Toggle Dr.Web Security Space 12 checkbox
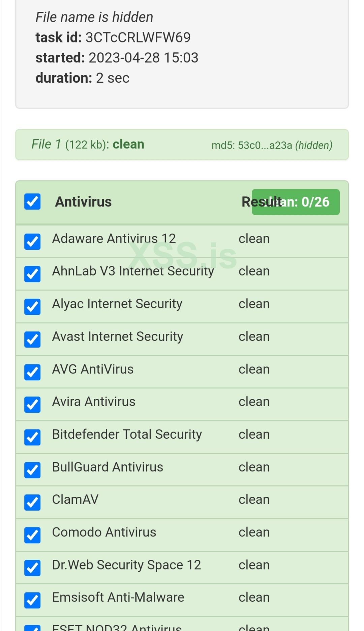This screenshot has height=631, width=364. pos(32,568)
